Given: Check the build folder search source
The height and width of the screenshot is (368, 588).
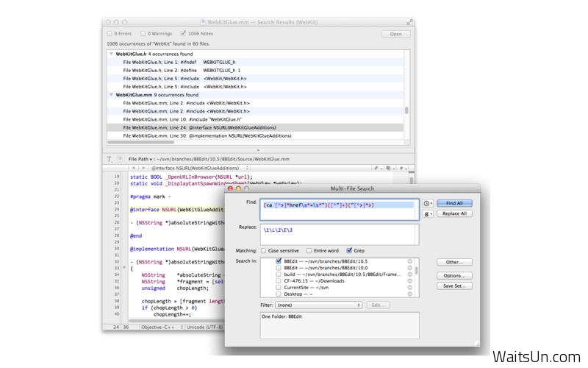Looking at the screenshot, I should click(279, 275).
